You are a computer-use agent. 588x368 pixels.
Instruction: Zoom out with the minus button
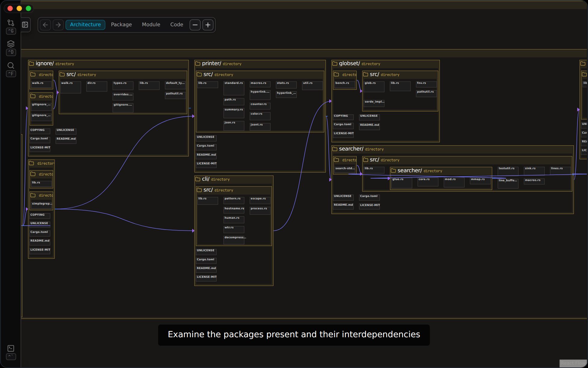pos(195,25)
